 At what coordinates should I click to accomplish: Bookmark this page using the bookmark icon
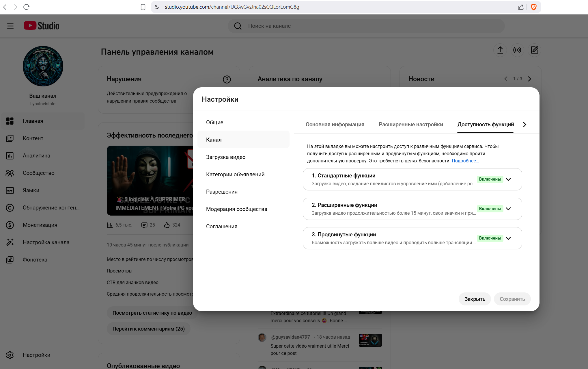click(143, 7)
